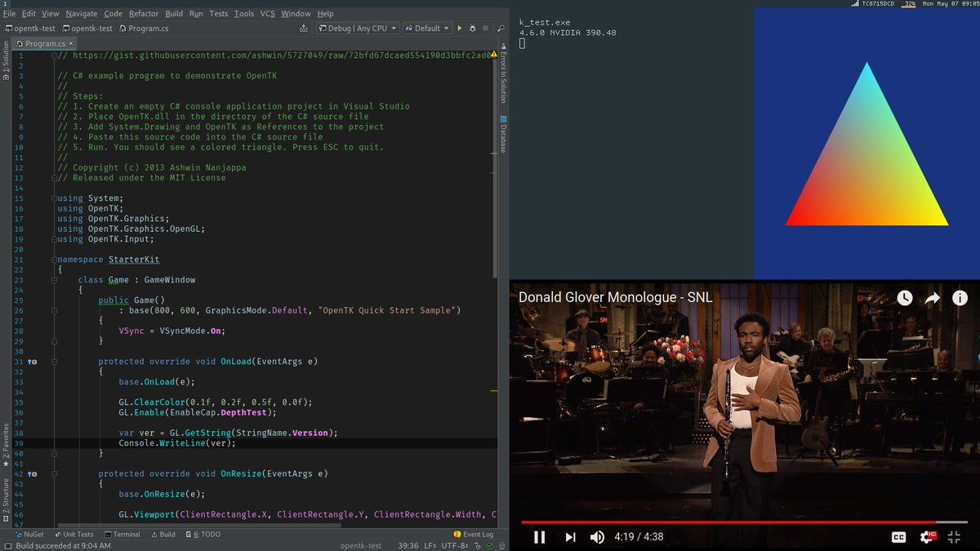
Task: Collapse the header comment block
Action: [54, 56]
